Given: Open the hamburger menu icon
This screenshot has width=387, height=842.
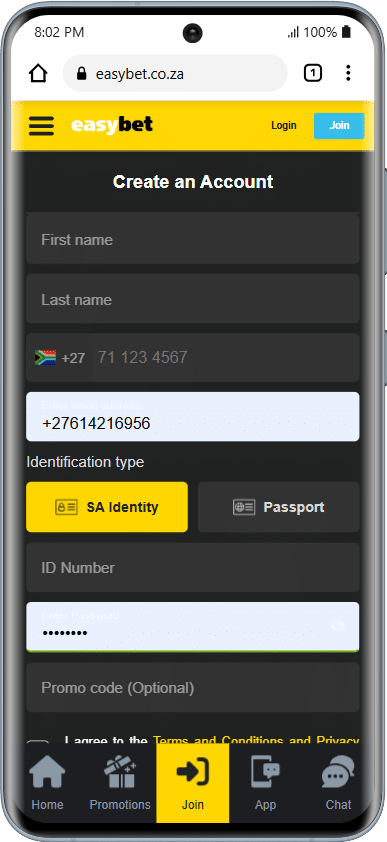Looking at the screenshot, I should point(41,126).
